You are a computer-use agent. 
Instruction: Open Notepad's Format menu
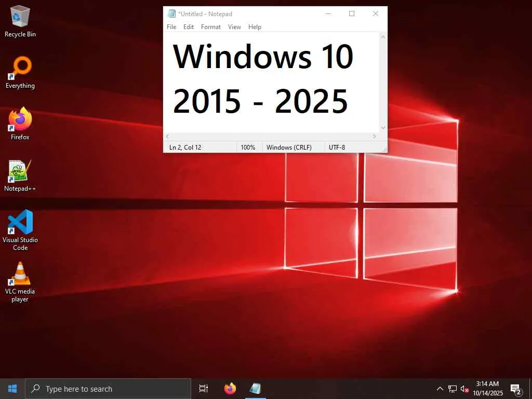point(211,27)
